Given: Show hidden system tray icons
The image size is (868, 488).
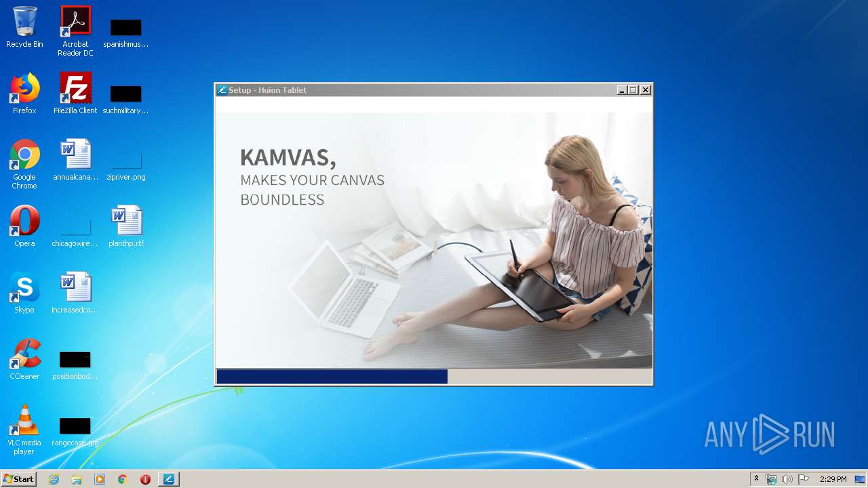Looking at the screenshot, I should coord(756,479).
